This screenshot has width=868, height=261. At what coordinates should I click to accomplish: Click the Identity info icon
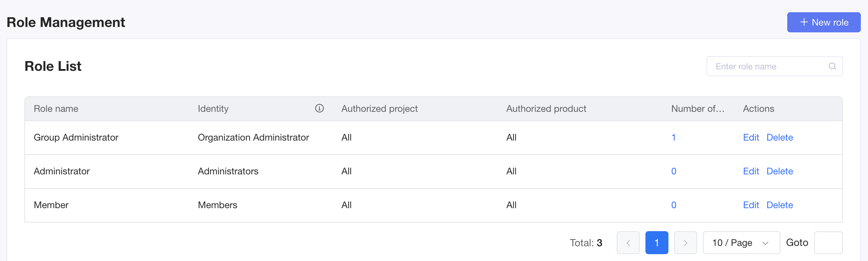tap(319, 108)
